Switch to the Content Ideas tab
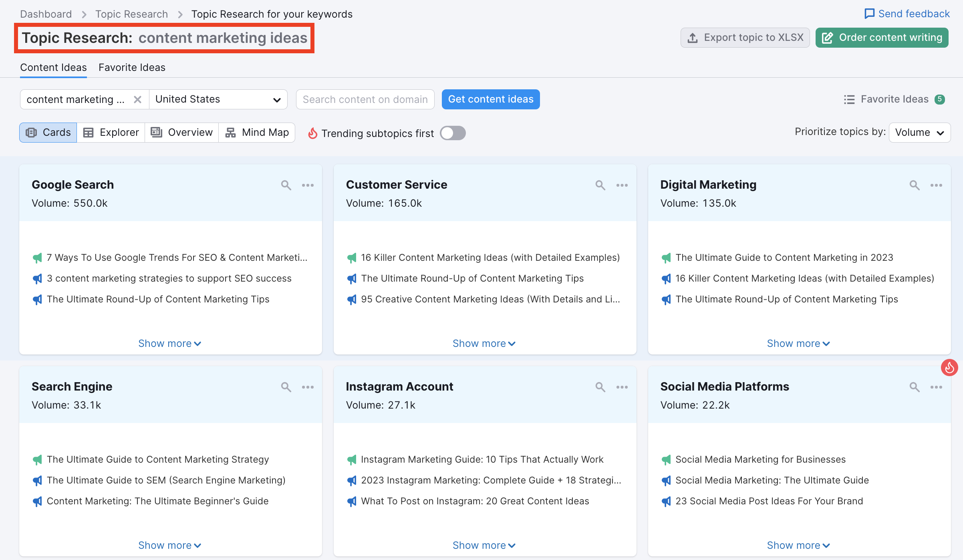 coord(53,67)
